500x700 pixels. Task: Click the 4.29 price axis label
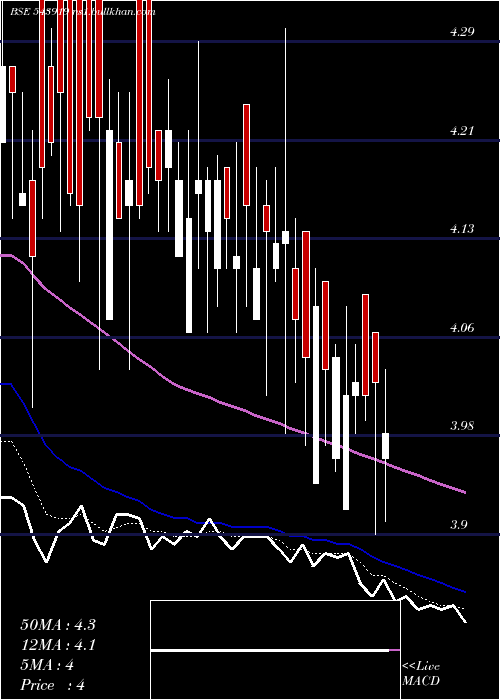pos(462,32)
